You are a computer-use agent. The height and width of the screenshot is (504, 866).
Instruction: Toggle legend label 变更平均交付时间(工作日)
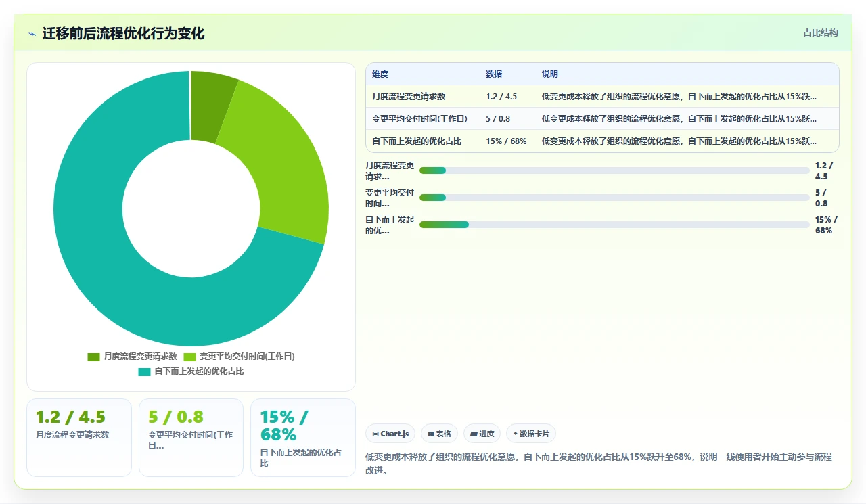point(247,357)
